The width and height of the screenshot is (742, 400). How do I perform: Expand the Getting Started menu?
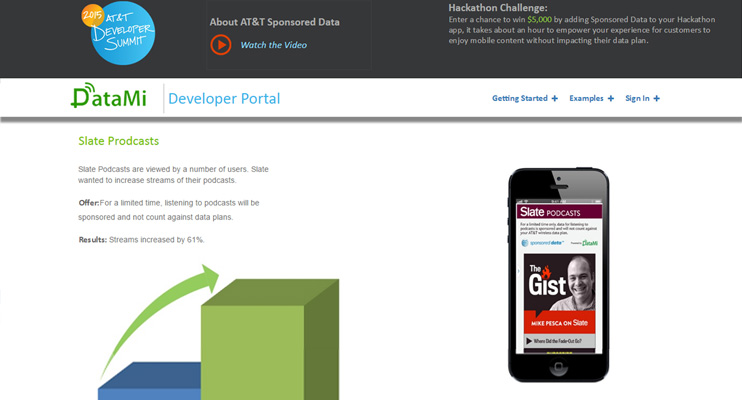[525, 98]
